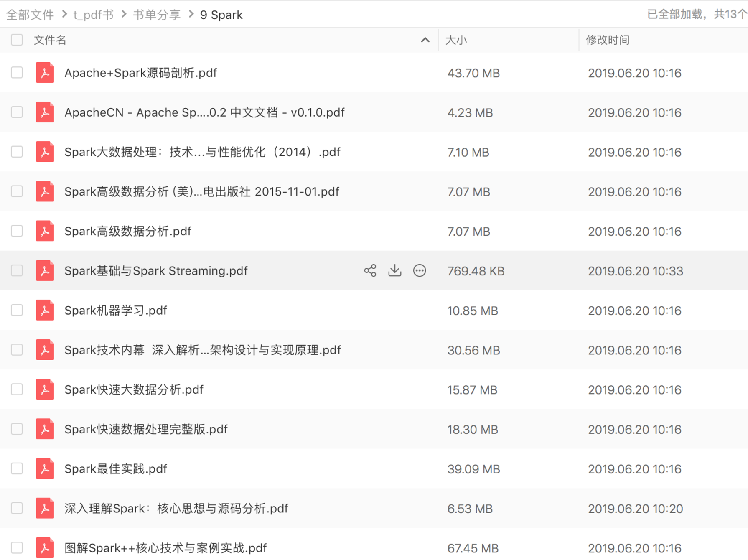Open file Spark快速大数据分析.pdf
The width and height of the screenshot is (748, 560).
(x=134, y=389)
